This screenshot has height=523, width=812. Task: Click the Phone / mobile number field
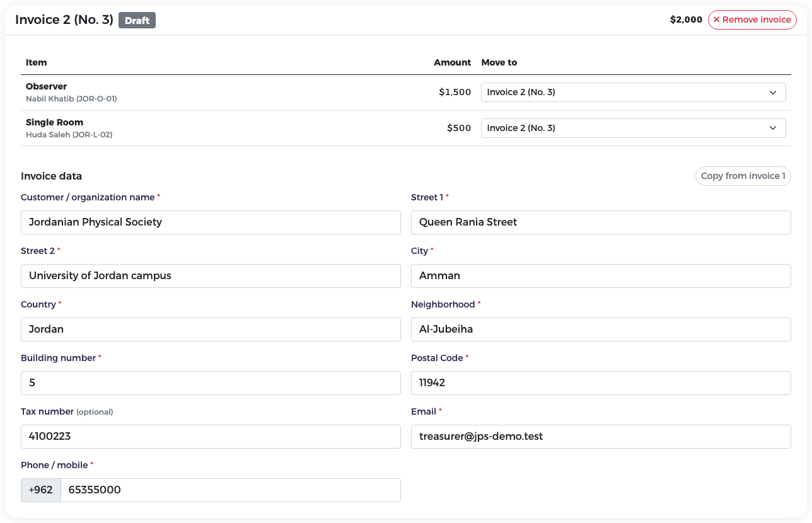(x=230, y=490)
